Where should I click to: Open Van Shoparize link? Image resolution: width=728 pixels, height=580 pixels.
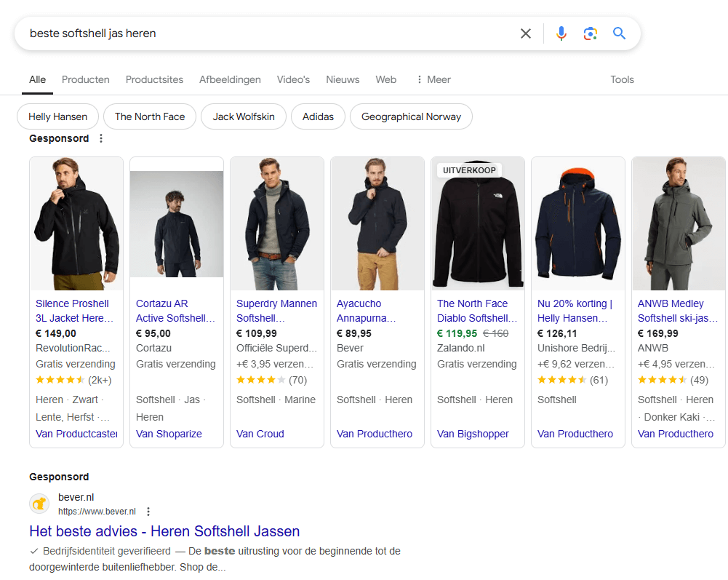[169, 434]
